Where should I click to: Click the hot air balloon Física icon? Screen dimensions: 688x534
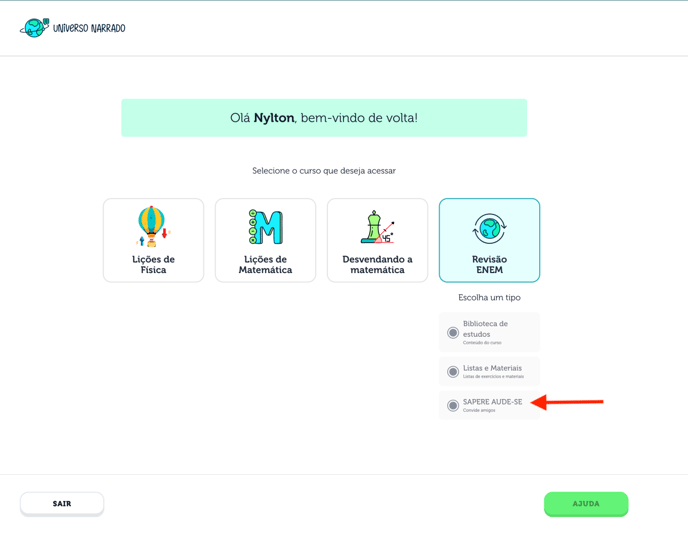[153, 226]
